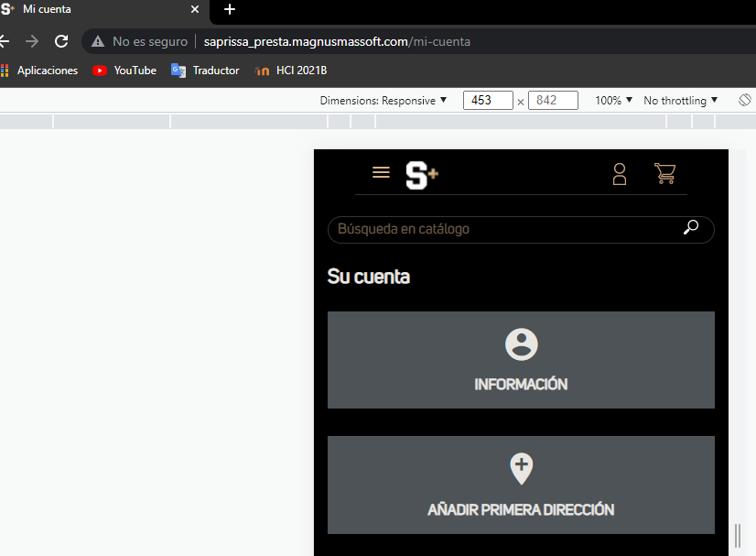This screenshot has height=556, width=756.
Task: Open the No throttling dropdown
Action: point(679,100)
